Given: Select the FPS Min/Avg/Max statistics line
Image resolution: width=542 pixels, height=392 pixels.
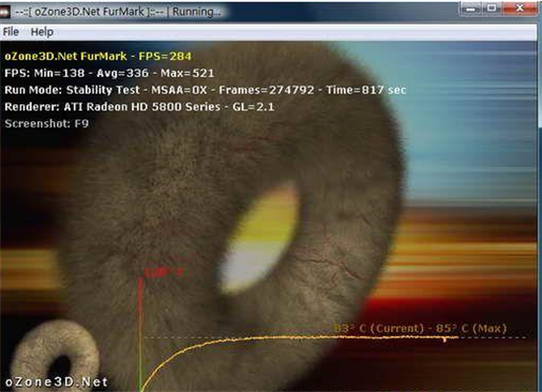Looking at the screenshot, I should (x=109, y=73).
